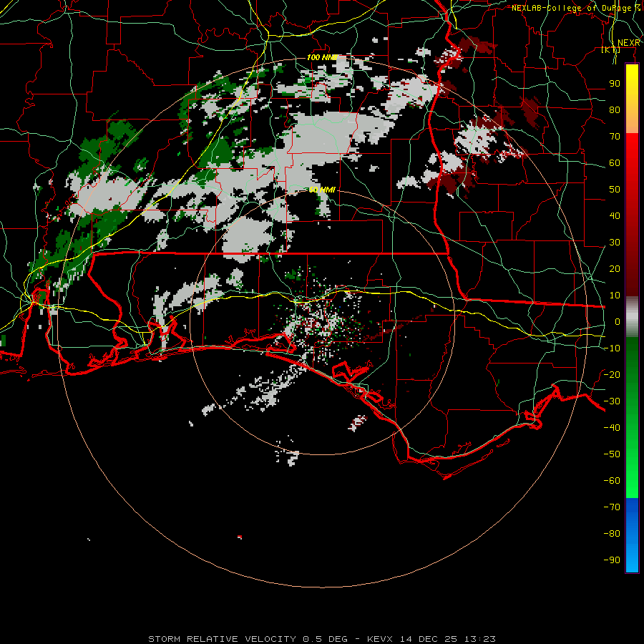The height and width of the screenshot is (644, 644).
Task: Click the positive 10 scale label
Action: coord(615,296)
